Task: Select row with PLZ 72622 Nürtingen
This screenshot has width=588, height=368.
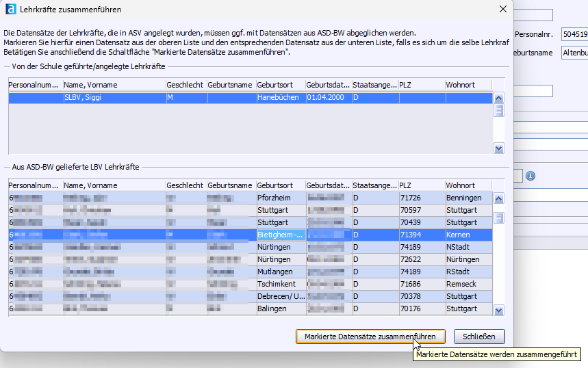Action: click(411, 259)
